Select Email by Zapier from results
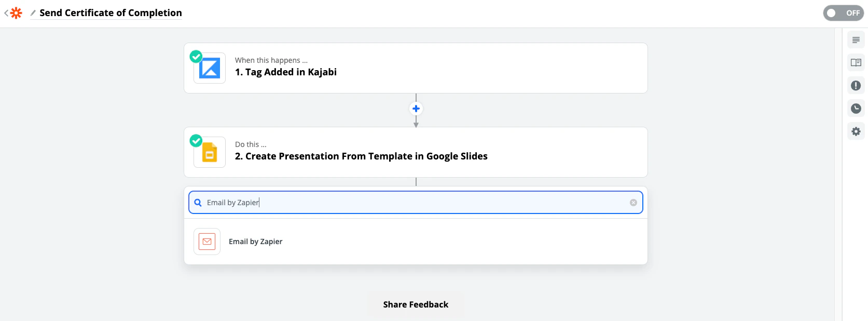 256,242
